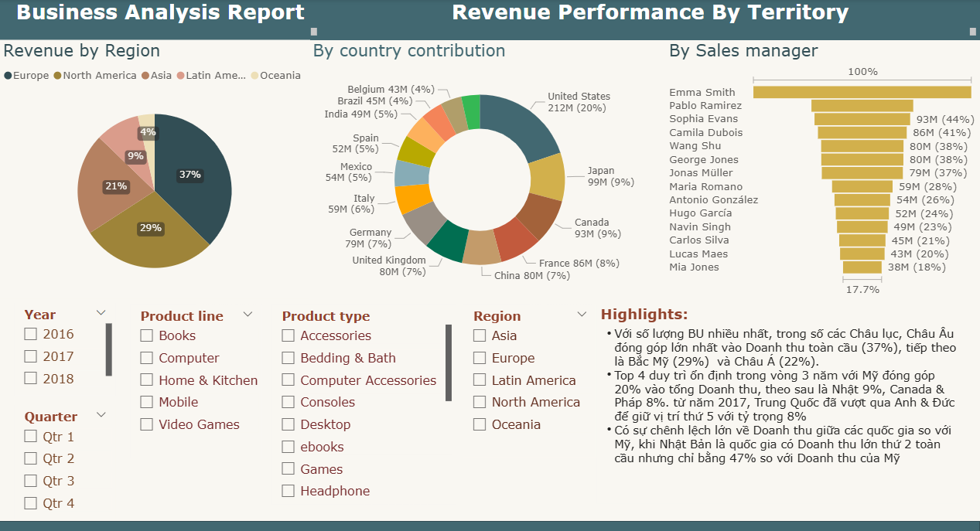This screenshot has width=980, height=531.
Task: Click the Emma Smith funnel bar
Action: click(862, 92)
